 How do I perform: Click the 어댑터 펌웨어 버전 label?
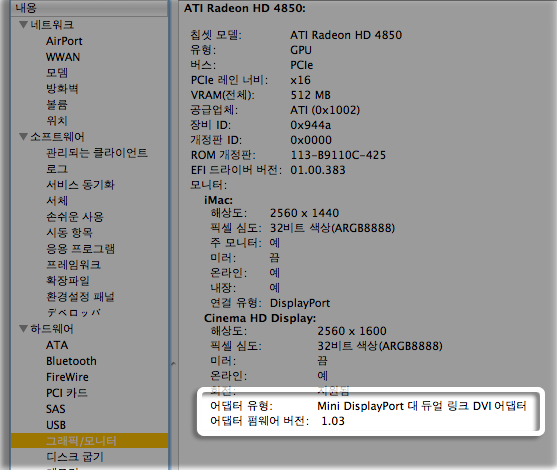260,421
